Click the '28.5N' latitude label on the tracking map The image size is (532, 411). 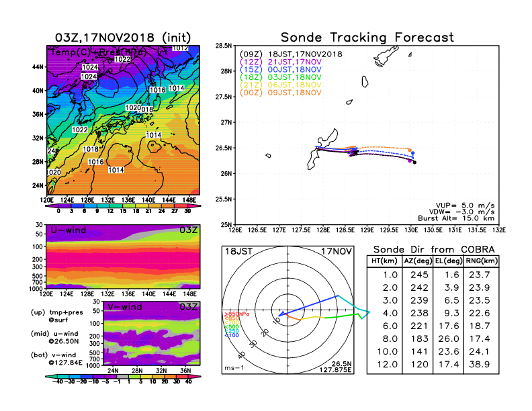(x=224, y=46)
